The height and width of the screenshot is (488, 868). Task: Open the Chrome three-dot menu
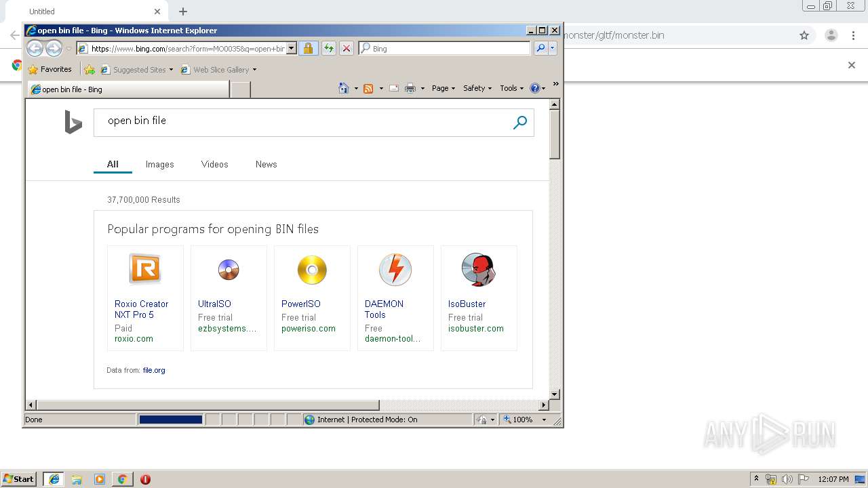854,35
